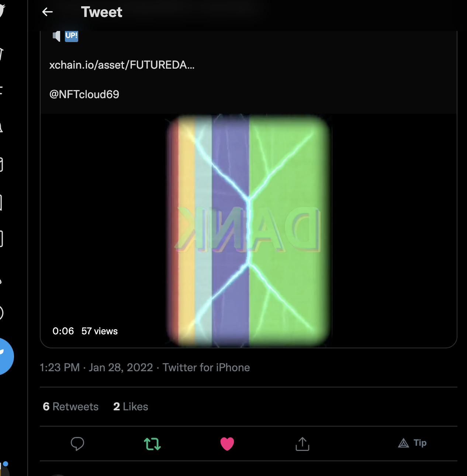This screenshot has width=467, height=476.
Task: Open the share tweet icon
Action: [302, 444]
